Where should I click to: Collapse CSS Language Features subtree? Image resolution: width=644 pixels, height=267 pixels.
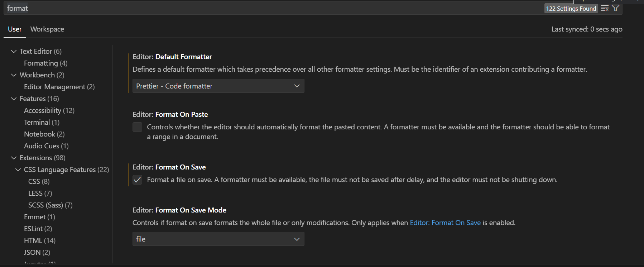(x=18, y=170)
